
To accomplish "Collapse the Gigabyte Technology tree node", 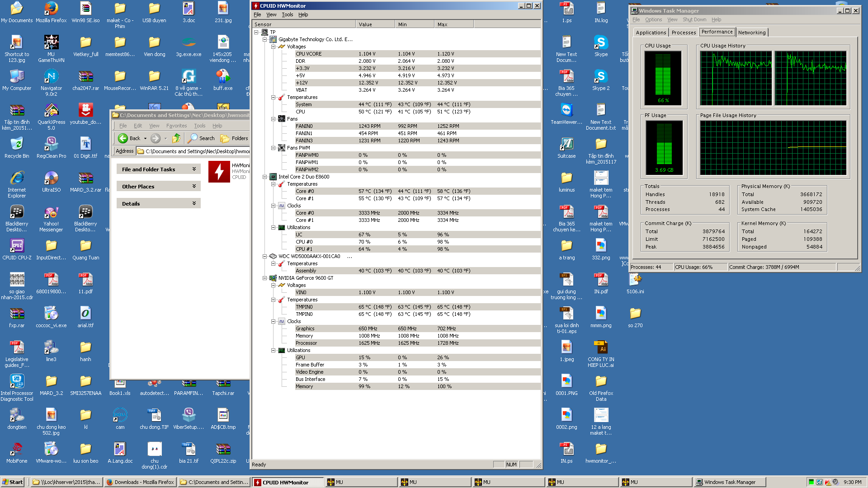I will tap(264, 39).
